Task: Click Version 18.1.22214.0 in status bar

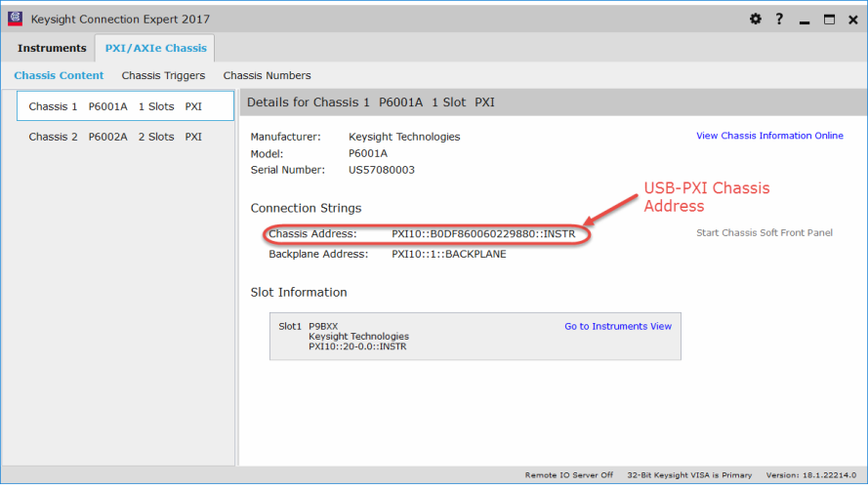Action: tap(811, 475)
